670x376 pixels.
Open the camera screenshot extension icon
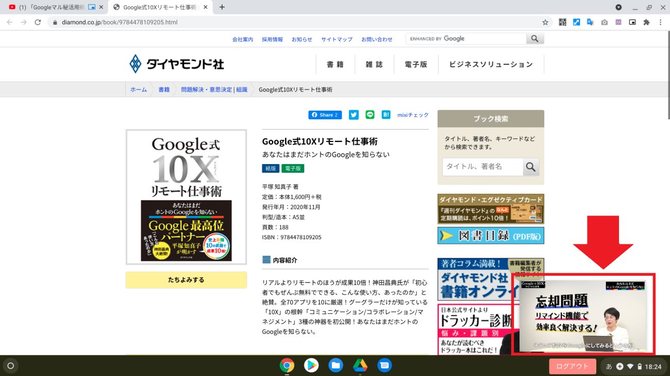point(604,22)
